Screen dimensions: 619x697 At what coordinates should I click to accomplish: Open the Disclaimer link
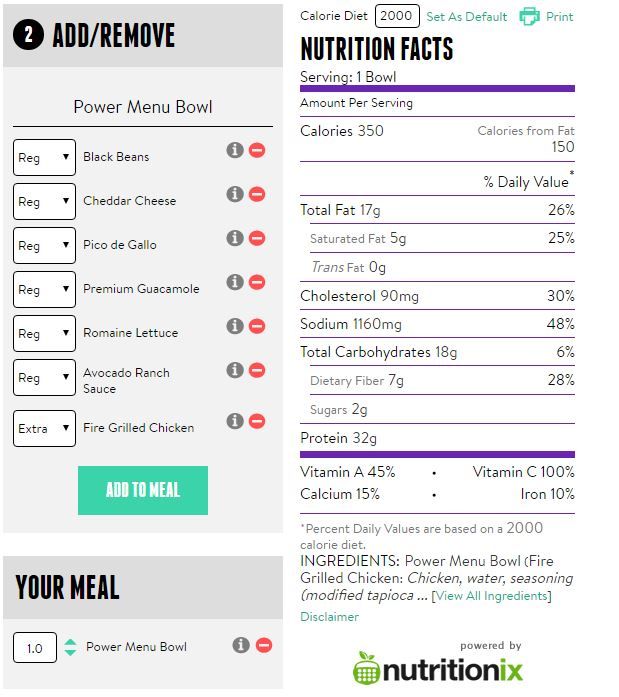329,617
